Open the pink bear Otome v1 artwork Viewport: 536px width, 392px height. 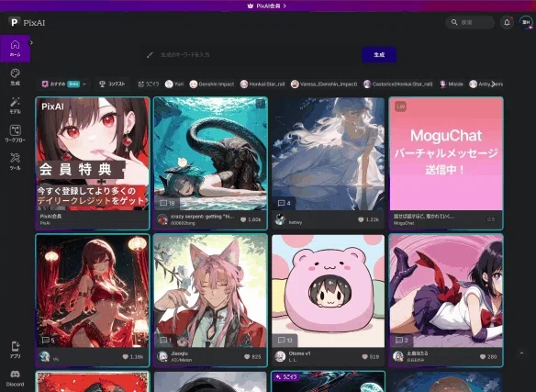pos(328,291)
